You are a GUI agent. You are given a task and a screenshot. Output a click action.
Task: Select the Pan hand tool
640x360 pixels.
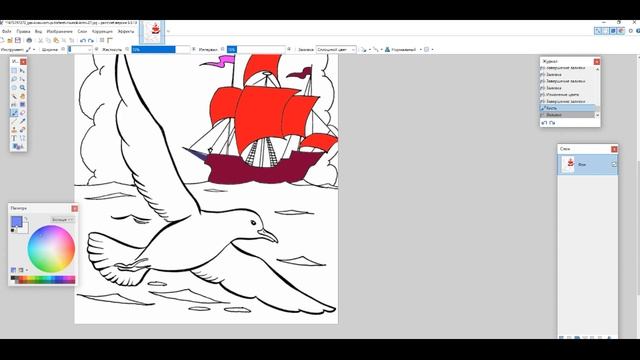point(22,96)
